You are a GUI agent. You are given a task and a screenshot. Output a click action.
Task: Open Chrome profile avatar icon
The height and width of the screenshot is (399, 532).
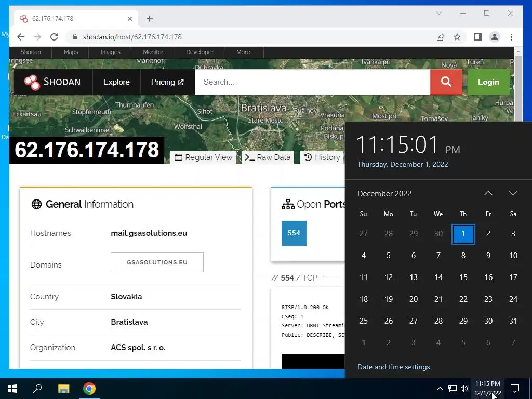[495, 37]
